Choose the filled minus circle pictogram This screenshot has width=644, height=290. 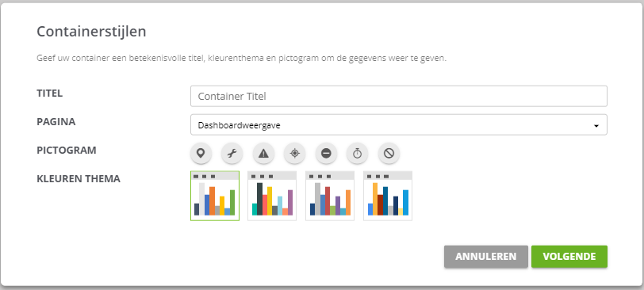326,154
